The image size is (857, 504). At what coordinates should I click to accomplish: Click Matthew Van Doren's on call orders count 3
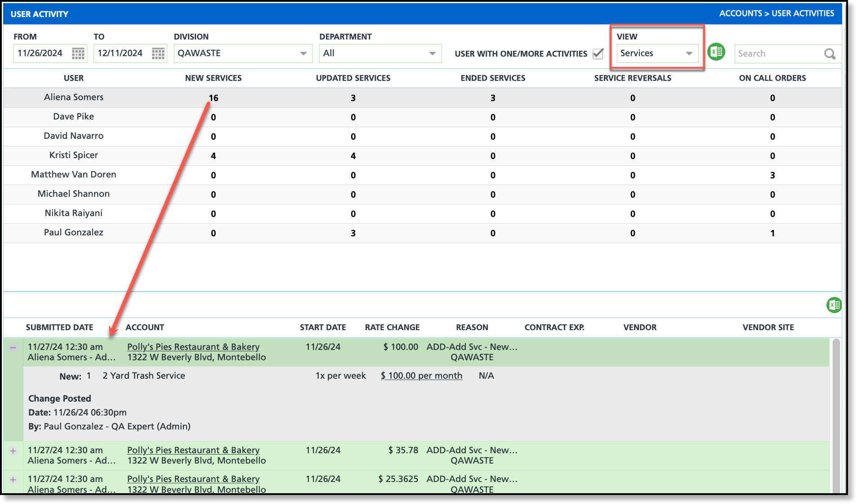click(x=772, y=175)
